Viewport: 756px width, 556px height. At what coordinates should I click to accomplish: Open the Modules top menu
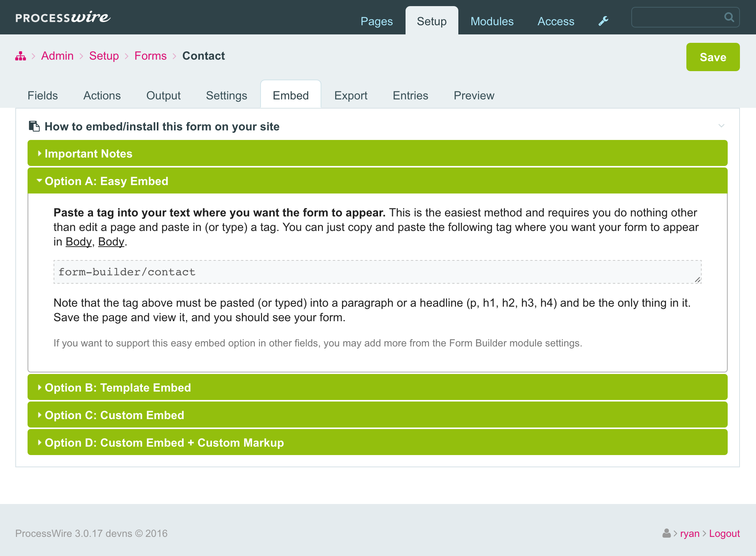tap(492, 21)
